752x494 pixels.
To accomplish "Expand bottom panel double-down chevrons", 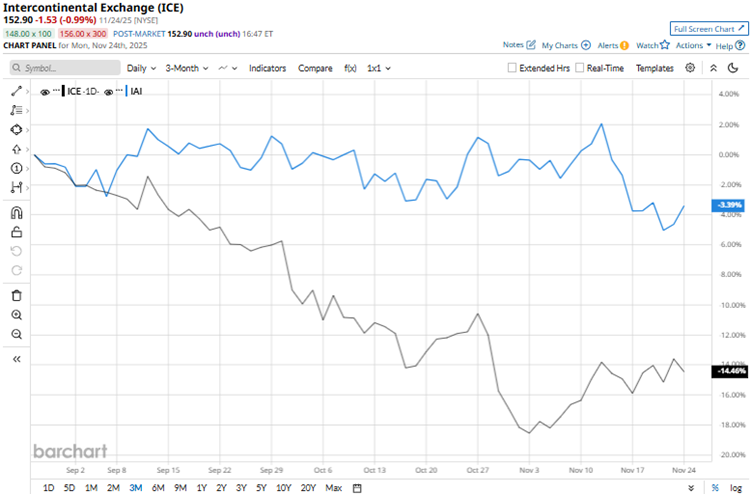I will click(691, 488).
